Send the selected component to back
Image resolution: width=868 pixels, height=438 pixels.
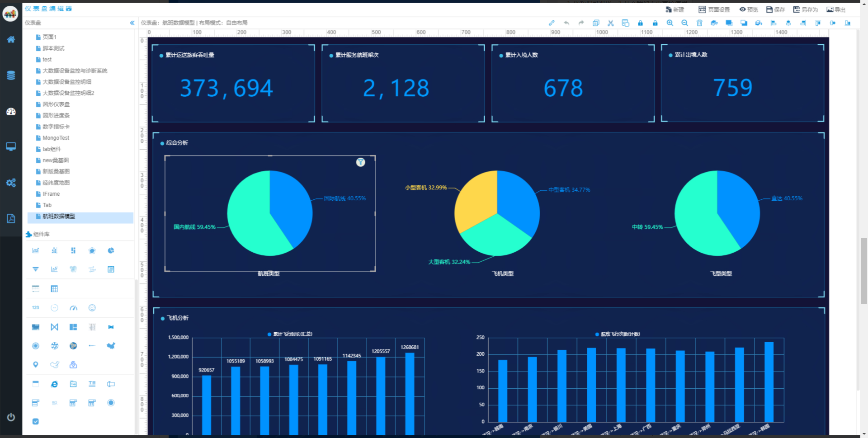744,23
